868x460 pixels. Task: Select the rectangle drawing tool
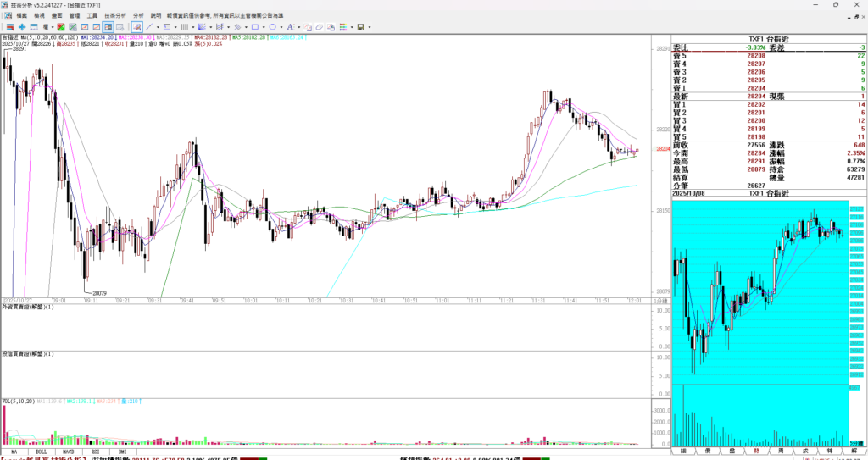[x=255, y=27]
